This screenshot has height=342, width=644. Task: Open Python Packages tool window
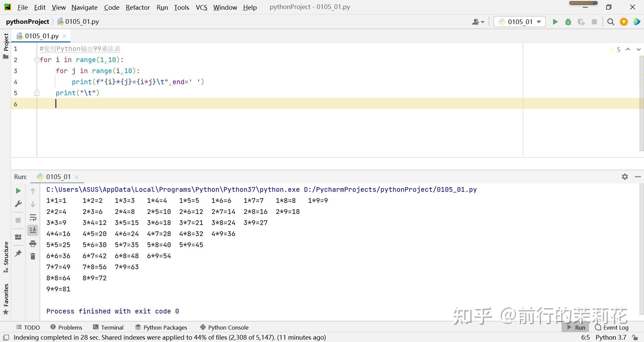(161, 328)
